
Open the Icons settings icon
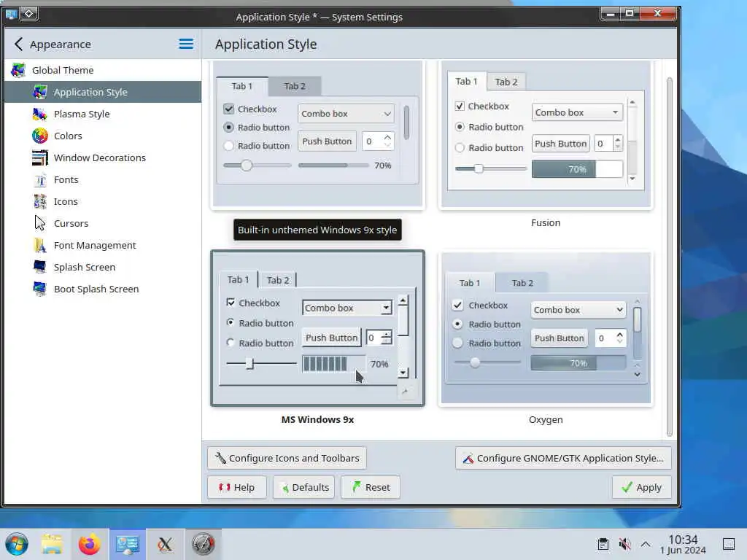coord(40,201)
